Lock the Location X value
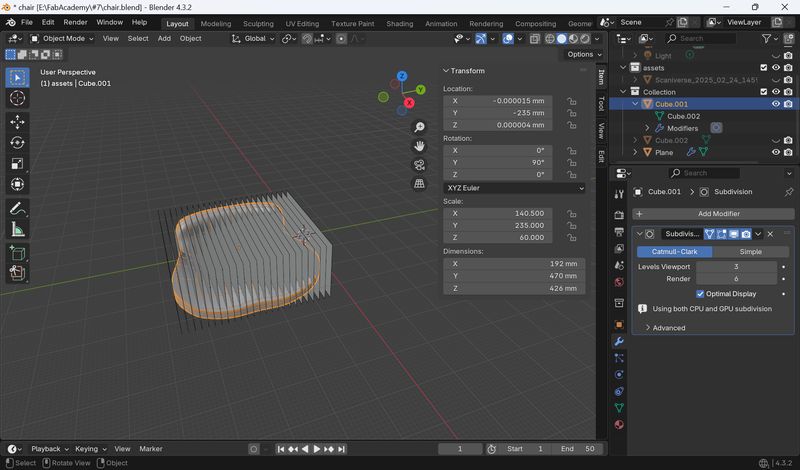800x470 pixels. click(571, 101)
